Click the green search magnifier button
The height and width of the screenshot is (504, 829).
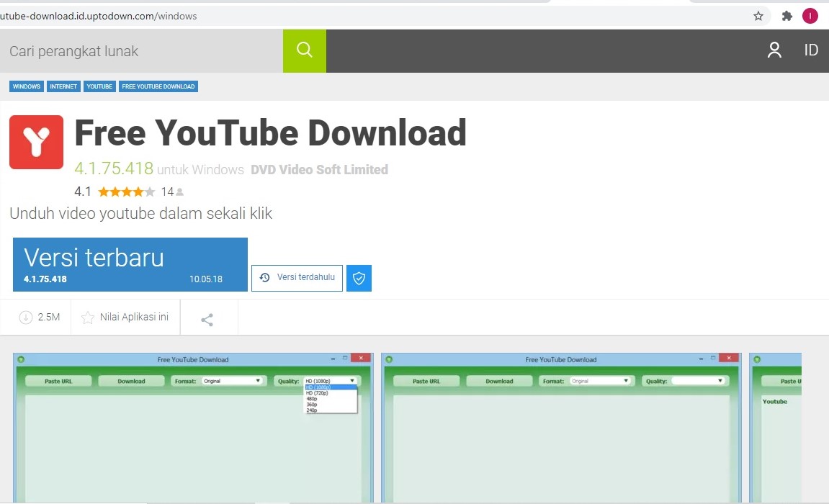click(x=305, y=50)
